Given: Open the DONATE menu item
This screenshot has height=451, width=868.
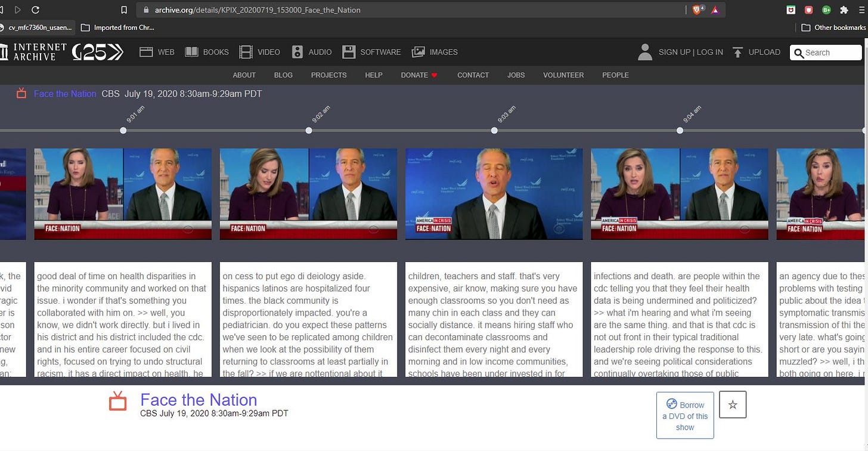Looking at the screenshot, I should [419, 75].
